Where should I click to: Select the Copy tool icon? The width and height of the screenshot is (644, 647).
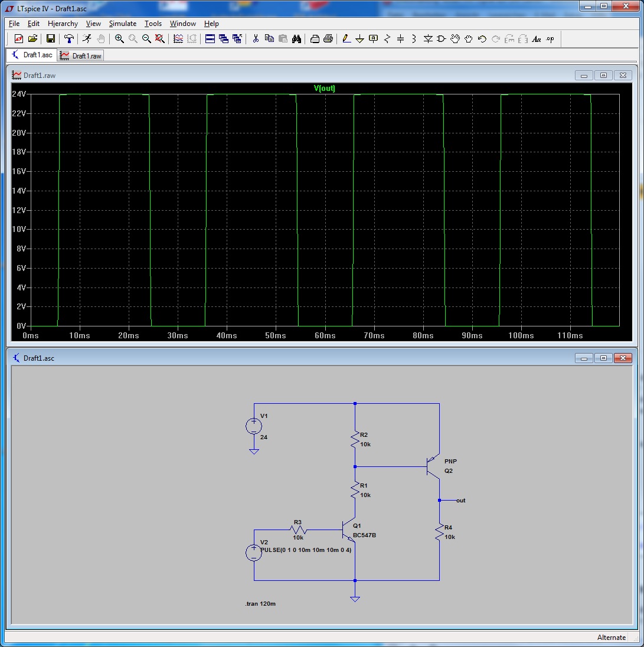[x=269, y=39]
